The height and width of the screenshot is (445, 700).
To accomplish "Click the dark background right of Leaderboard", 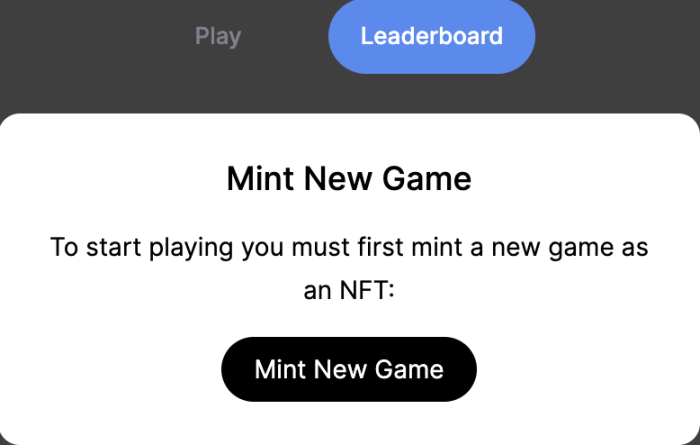I will [x=620, y=40].
